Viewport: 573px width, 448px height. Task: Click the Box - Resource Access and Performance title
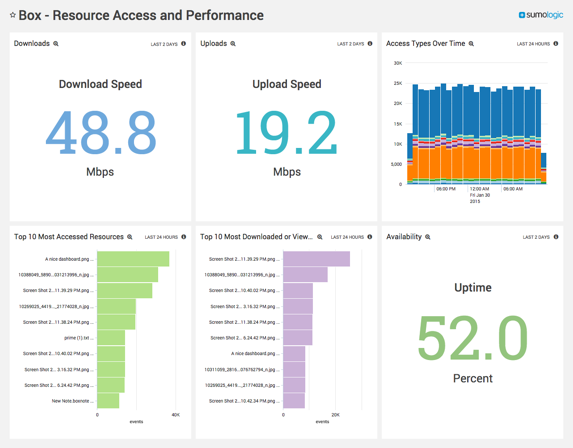[141, 15]
